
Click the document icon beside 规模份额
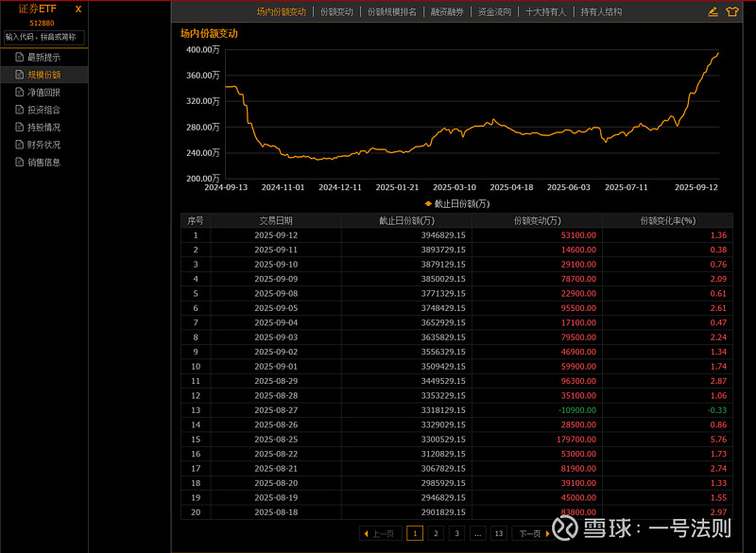click(x=19, y=75)
